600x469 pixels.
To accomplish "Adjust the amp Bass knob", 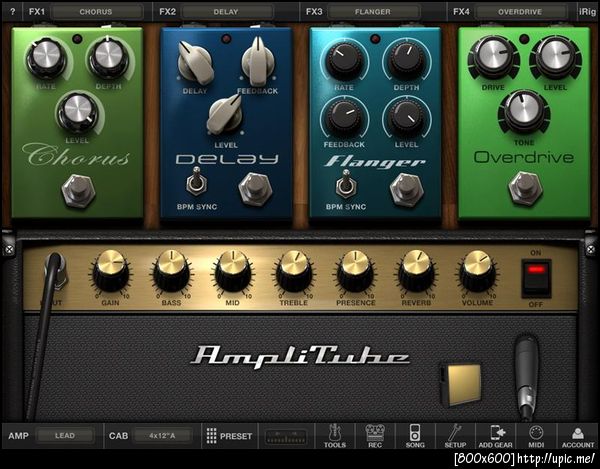I will (171, 271).
